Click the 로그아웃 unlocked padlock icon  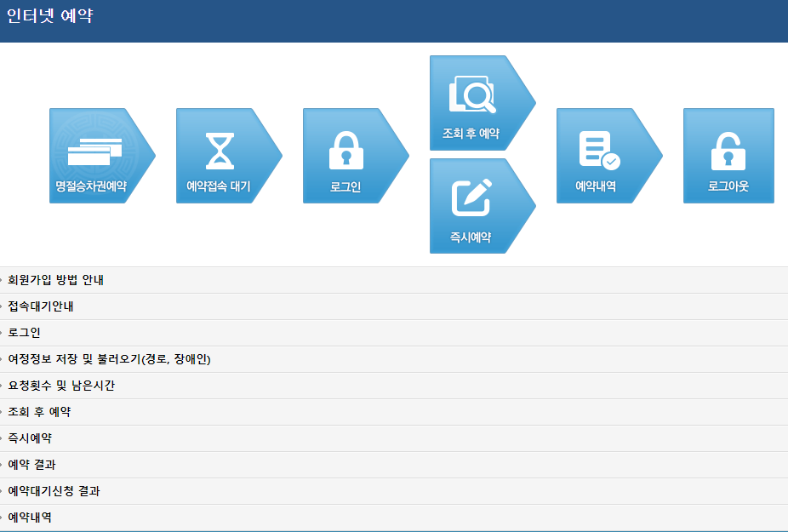pyautogui.click(x=728, y=151)
